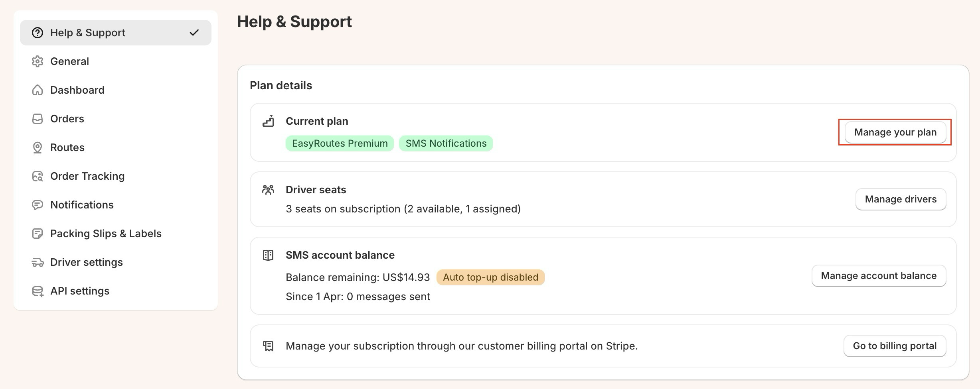Click the Orders inbox icon
Image resolution: width=980 pixels, height=389 pixels.
click(38, 119)
